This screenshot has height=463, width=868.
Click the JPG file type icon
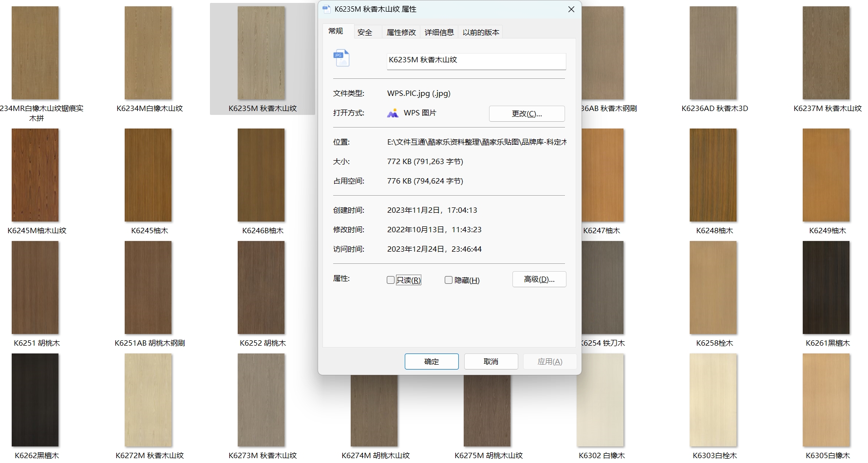tap(341, 58)
